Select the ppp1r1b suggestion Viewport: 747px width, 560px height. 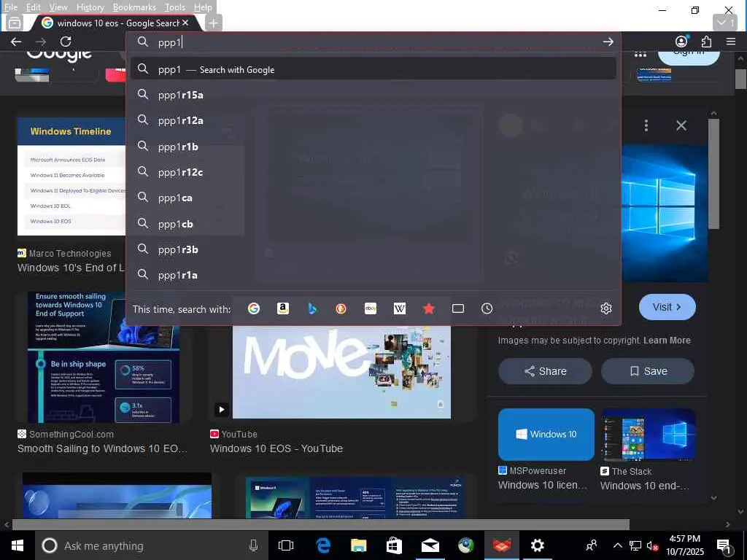pos(373,147)
